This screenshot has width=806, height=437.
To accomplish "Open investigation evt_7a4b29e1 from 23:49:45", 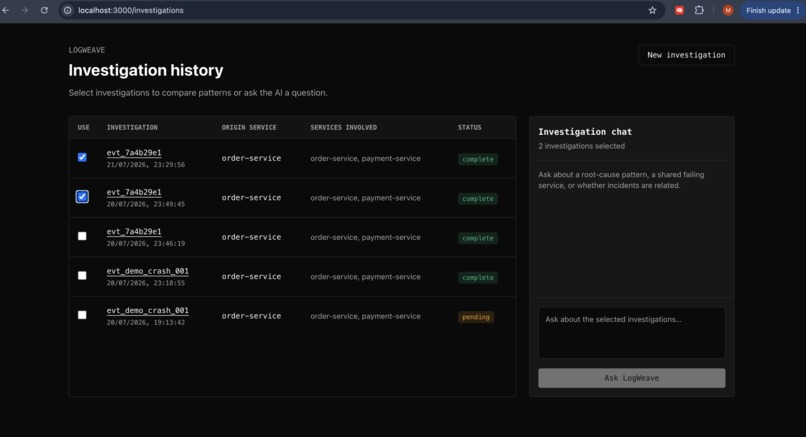I will click(134, 192).
